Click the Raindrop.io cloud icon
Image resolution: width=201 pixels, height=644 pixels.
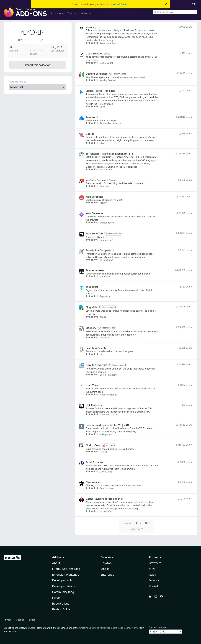pos(82,118)
